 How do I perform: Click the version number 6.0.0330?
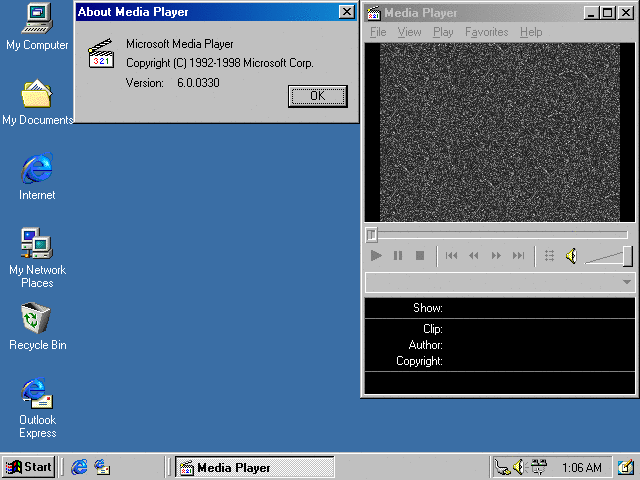pos(198,83)
